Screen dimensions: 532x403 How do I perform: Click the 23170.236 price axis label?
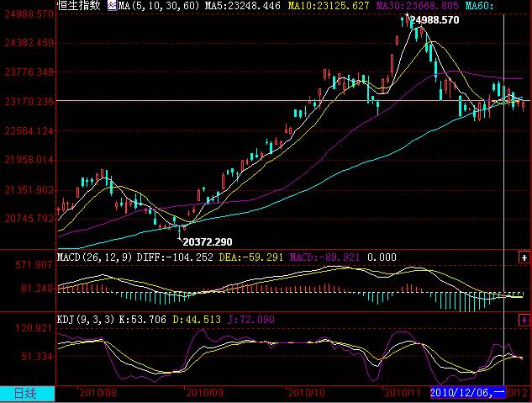click(x=29, y=102)
